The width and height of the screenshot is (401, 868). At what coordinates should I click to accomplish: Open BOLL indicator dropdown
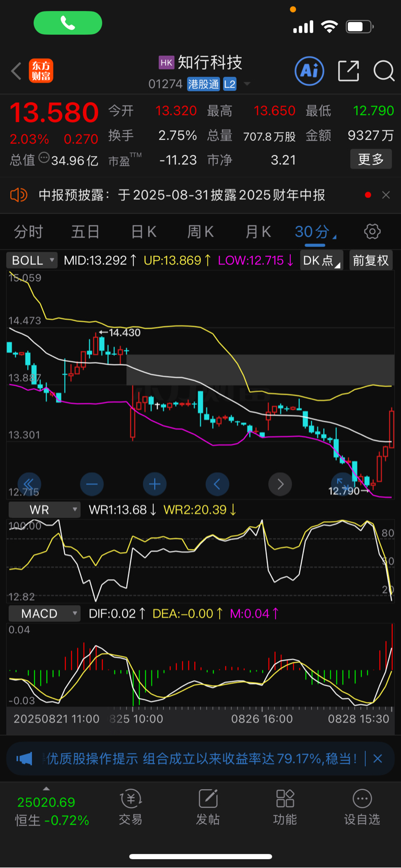tap(32, 260)
